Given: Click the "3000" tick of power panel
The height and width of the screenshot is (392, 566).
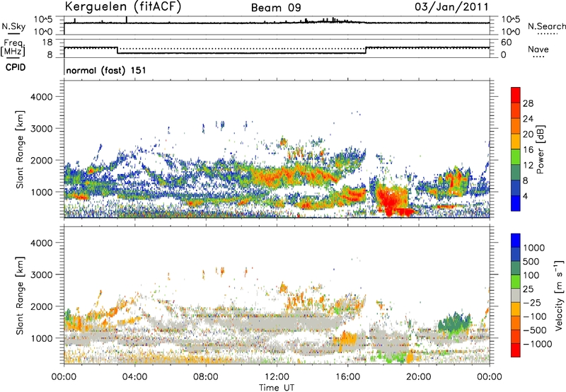Looking at the screenshot, I should (x=41, y=129).
